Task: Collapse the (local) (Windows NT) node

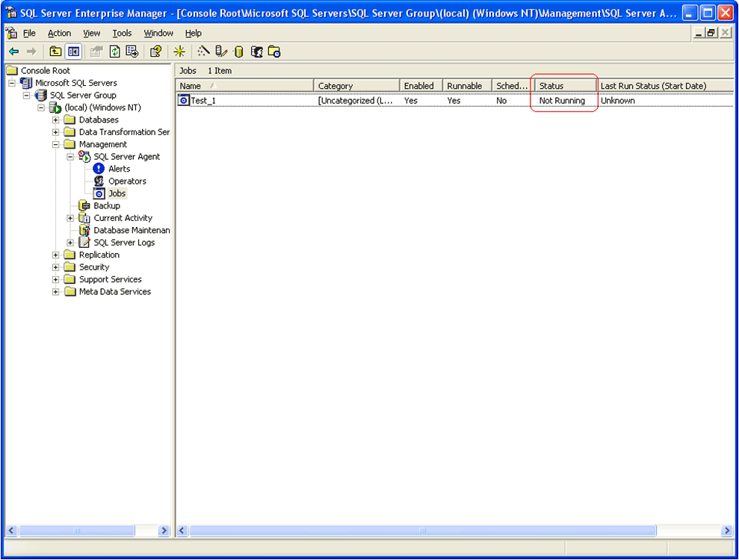Action: click(x=42, y=108)
